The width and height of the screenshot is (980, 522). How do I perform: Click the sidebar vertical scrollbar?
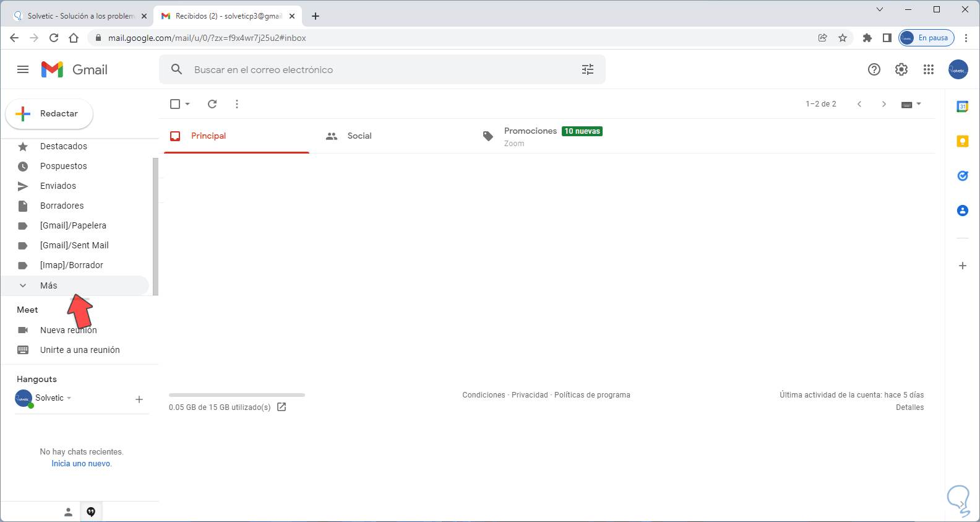(x=156, y=227)
